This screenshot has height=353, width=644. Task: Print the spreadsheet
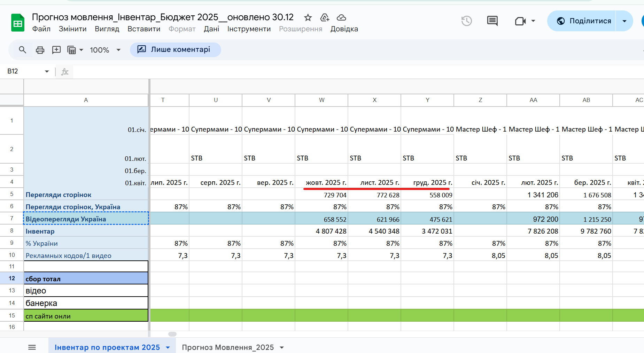(40, 50)
